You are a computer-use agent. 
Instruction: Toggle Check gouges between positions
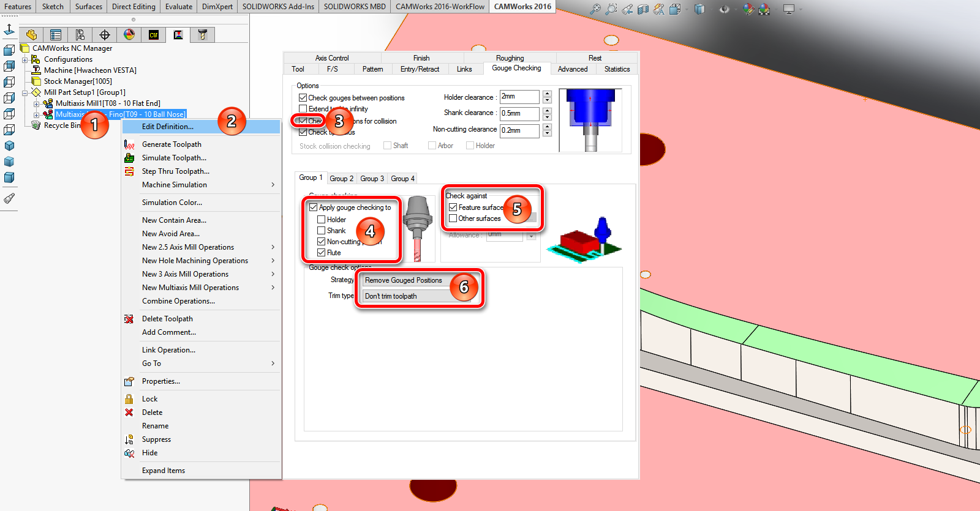[x=303, y=98]
